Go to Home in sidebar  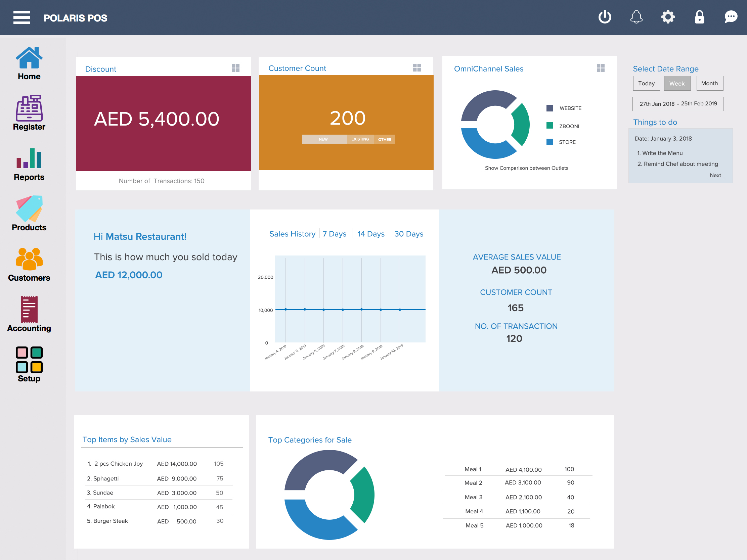29,63
